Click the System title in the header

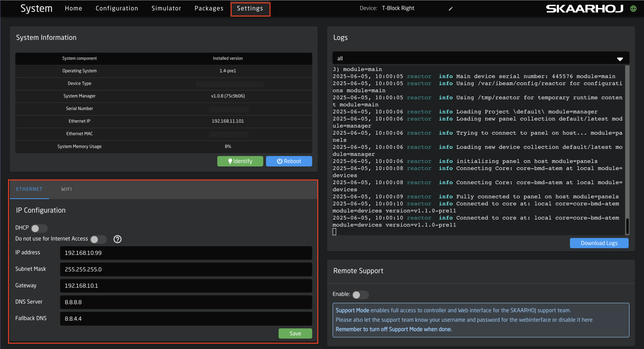pyautogui.click(x=36, y=8)
